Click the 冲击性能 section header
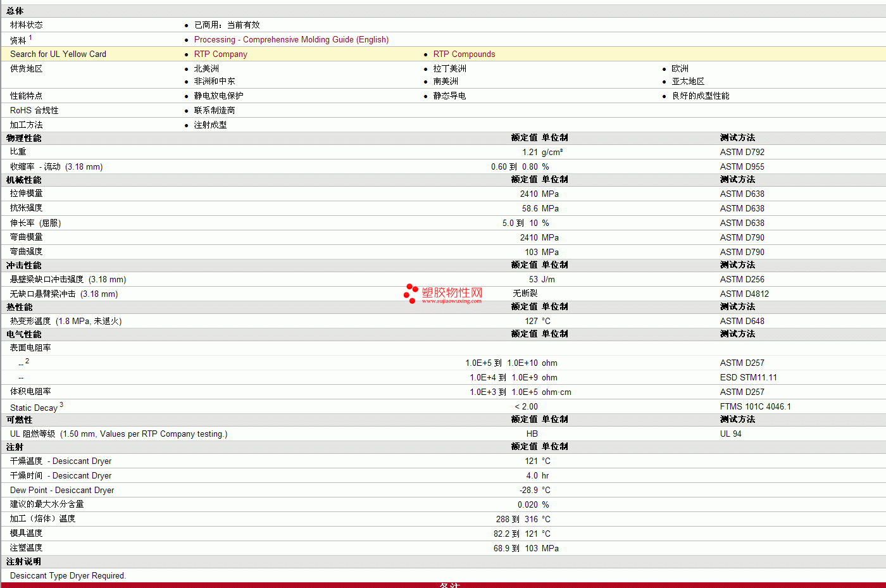The width and height of the screenshot is (886, 588). coord(24,265)
